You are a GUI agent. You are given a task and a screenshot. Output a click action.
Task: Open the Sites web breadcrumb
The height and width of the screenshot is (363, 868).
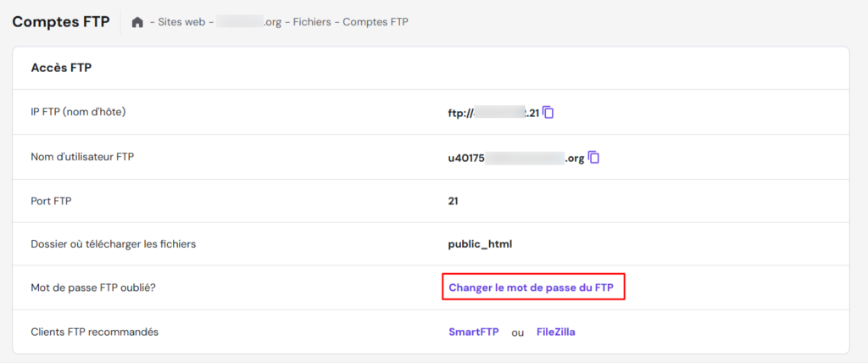(x=180, y=22)
